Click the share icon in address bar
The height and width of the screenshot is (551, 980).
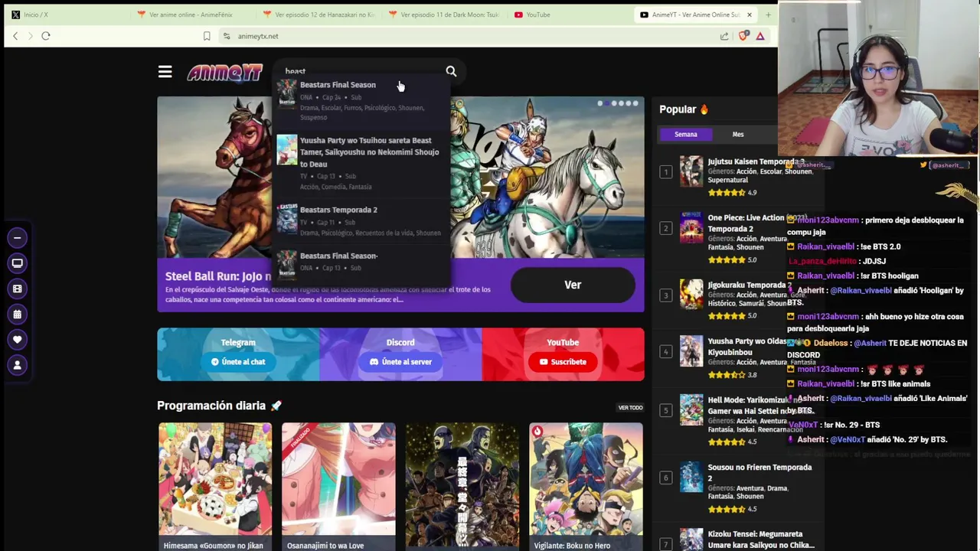724,36
